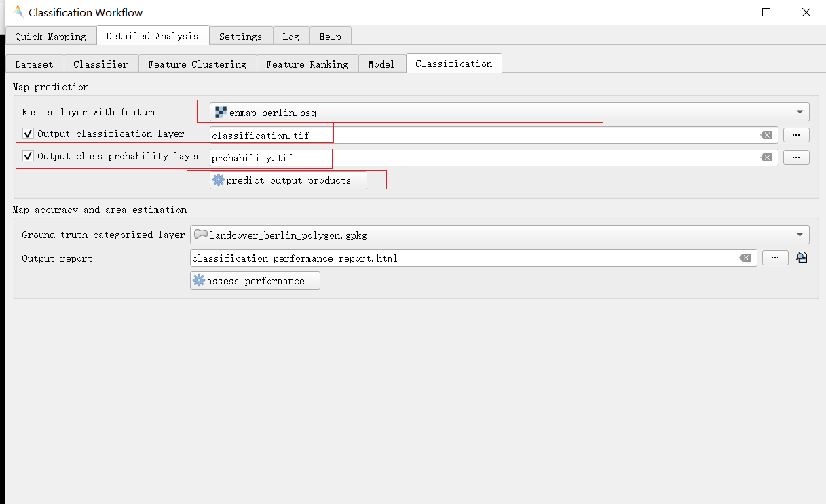Open the Feature Ranking tab

[x=307, y=64]
